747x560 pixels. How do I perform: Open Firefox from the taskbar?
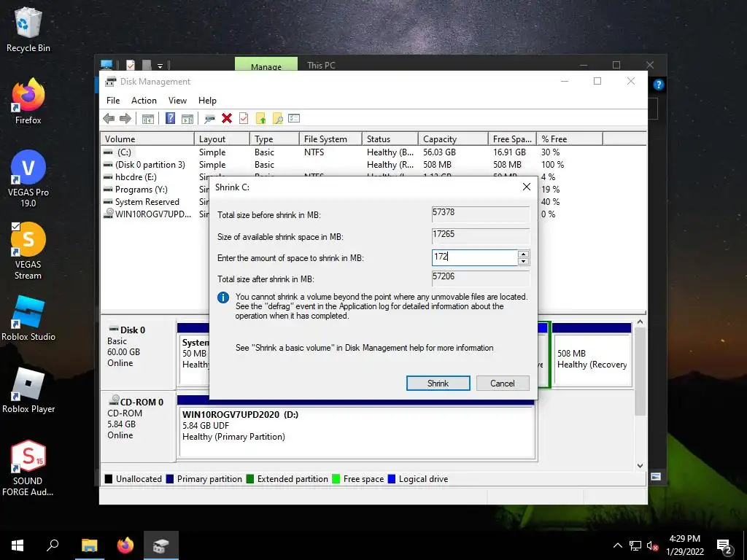[x=125, y=545]
